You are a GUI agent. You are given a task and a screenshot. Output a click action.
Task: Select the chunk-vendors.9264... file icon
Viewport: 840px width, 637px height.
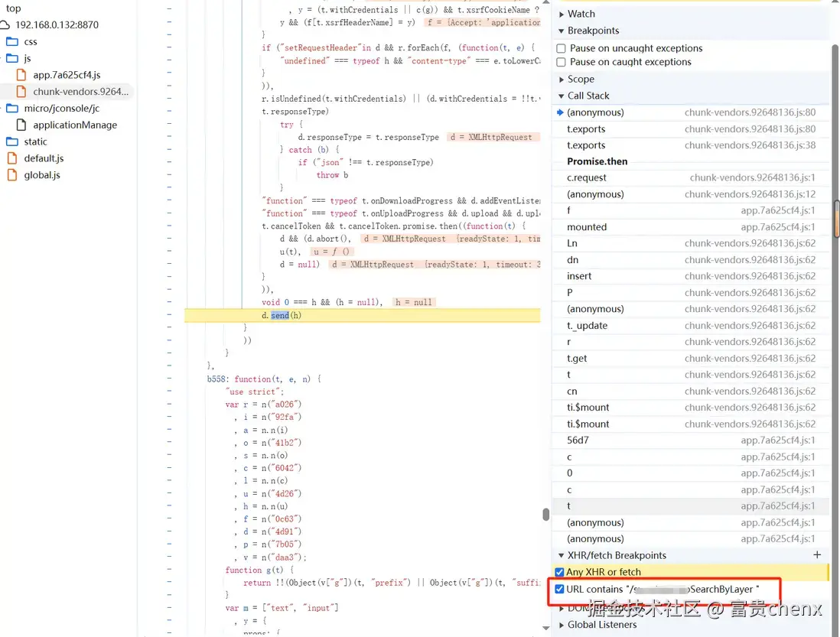point(21,92)
